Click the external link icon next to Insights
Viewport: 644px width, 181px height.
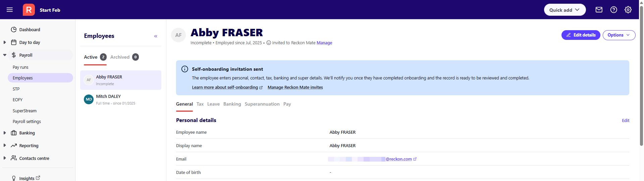tap(38, 178)
